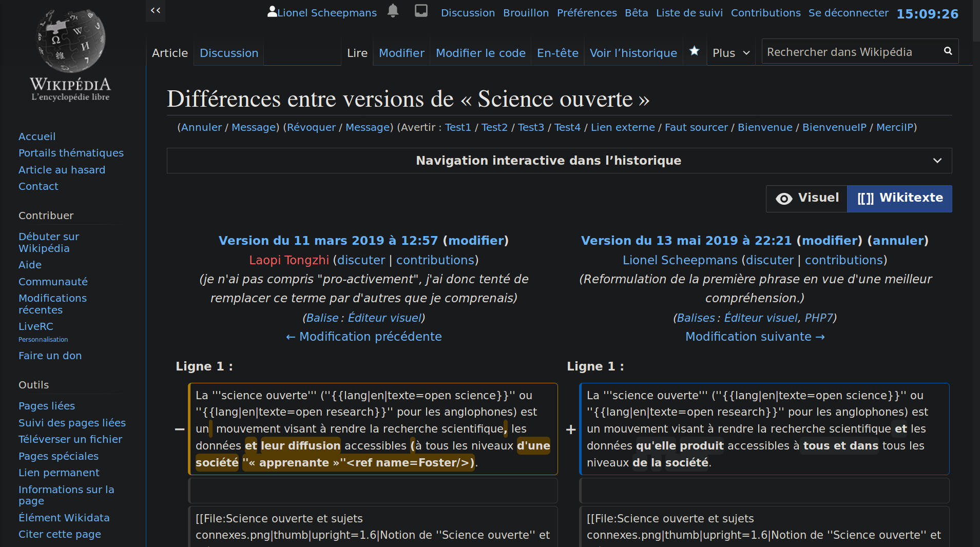The height and width of the screenshot is (547, 980).
Task: Open Laopi Tongzhi user page
Action: click(x=289, y=260)
